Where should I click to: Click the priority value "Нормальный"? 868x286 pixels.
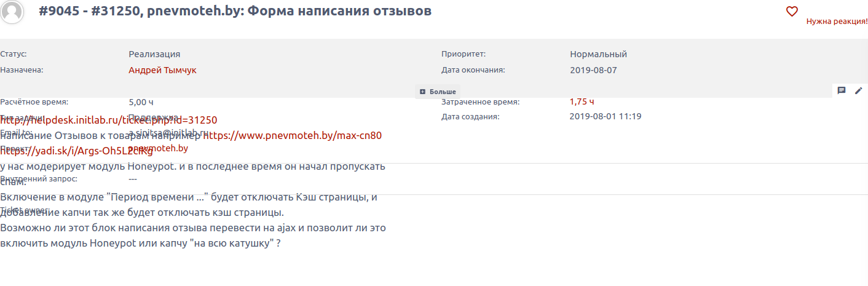tap(598, 54)
